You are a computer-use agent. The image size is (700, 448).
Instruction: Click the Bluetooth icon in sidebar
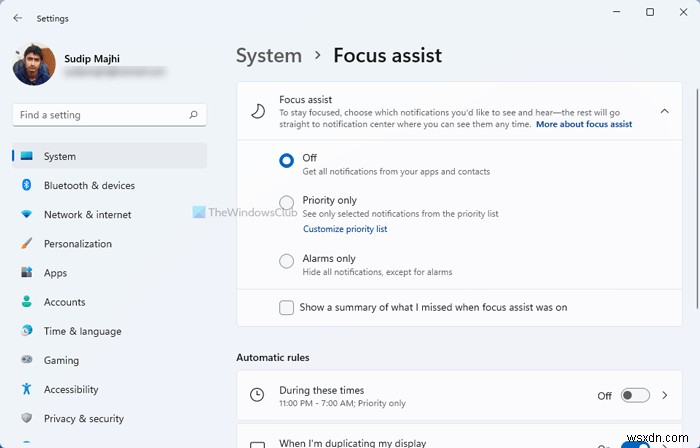click(x=27, y=185)
